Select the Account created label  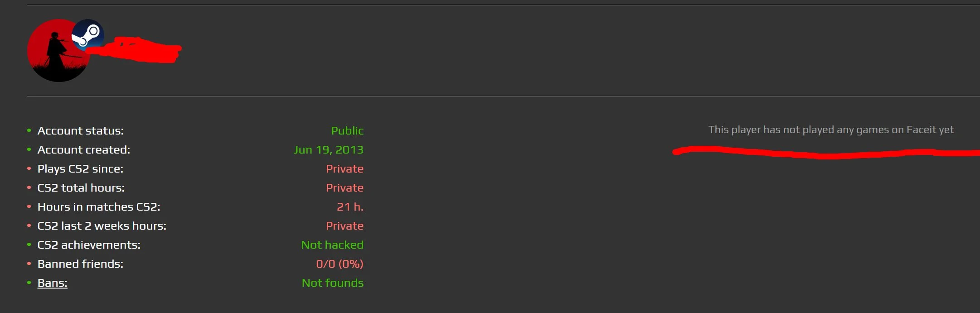coord(83,150)
